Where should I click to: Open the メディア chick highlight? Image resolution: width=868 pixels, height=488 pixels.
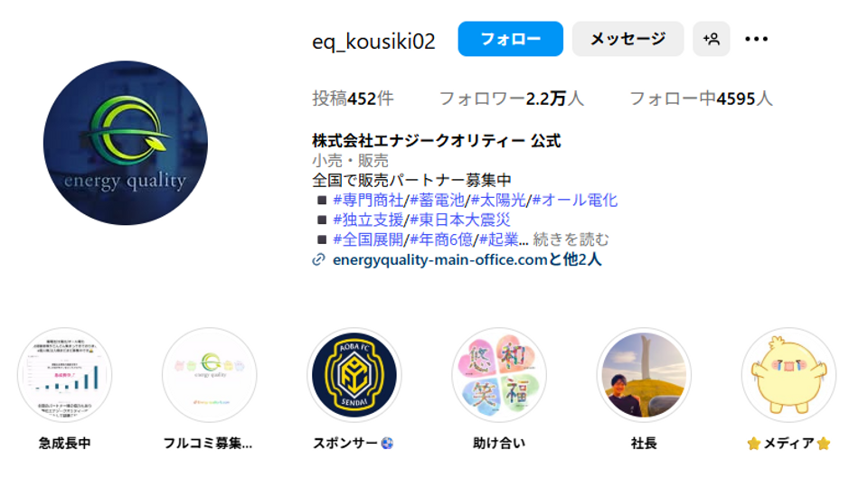788,375
